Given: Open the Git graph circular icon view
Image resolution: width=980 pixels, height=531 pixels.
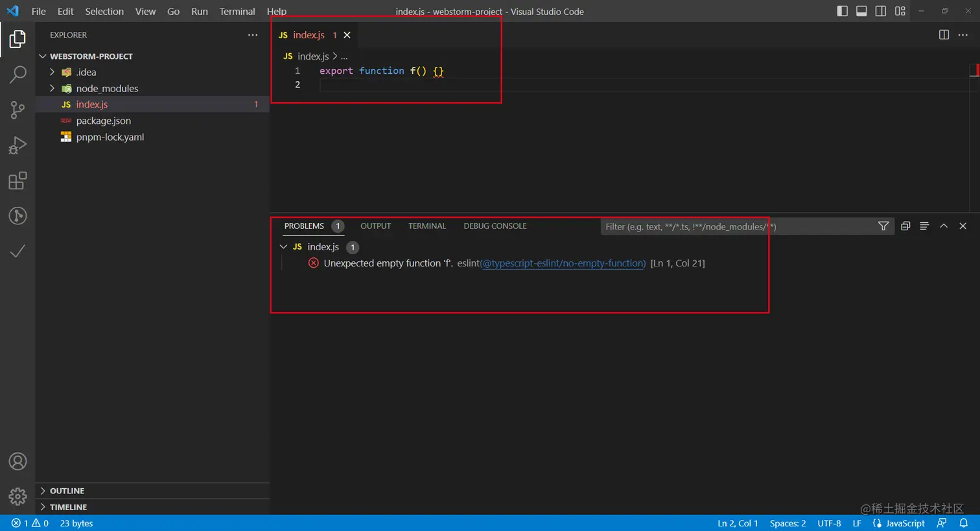Looking at the screenshot, I should click(x=17, y=215).
